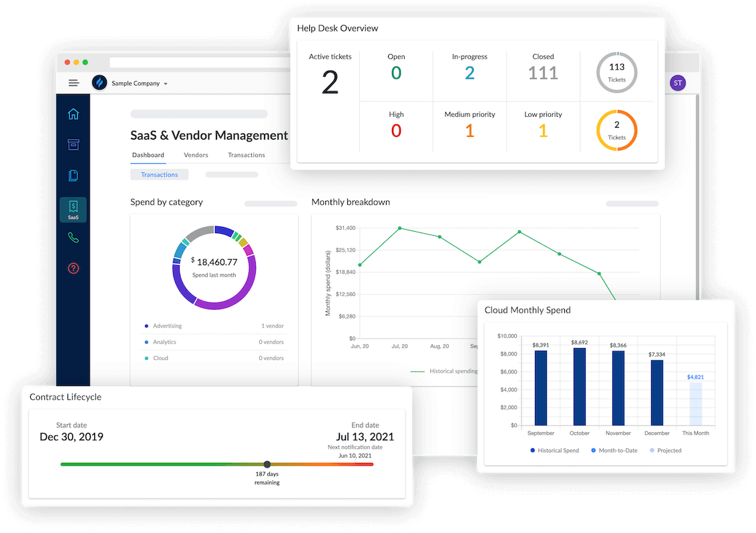
Task: Toggle the Historical Spend legend item
Action: tap(554, 450)
